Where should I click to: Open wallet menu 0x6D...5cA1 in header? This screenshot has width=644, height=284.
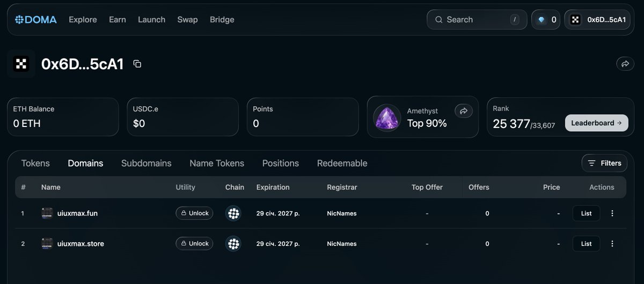click(597, 20)
